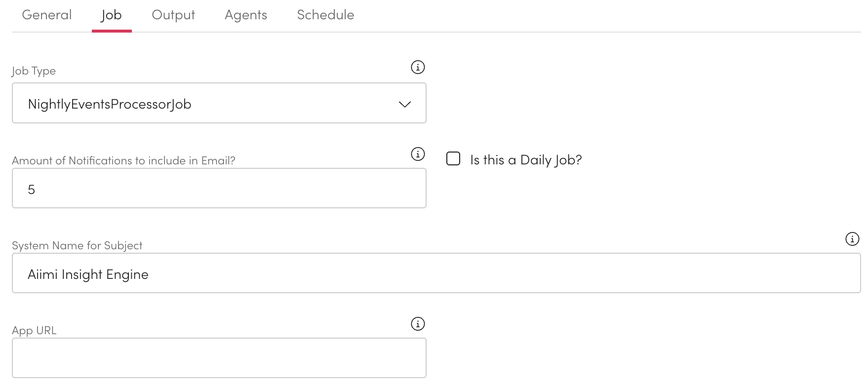Select the Job tab
Image resolution: width=868 pixels, height=386 pixels.
click(x=112, y=15)
